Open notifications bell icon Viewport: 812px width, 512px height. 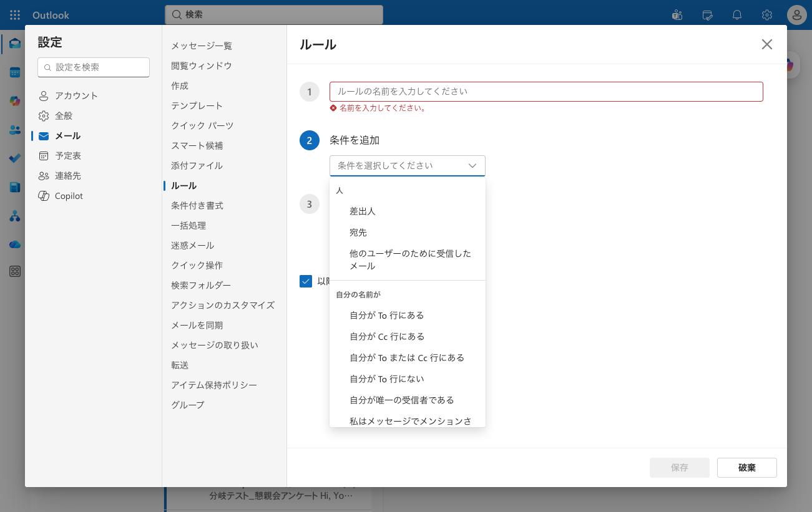737,15
